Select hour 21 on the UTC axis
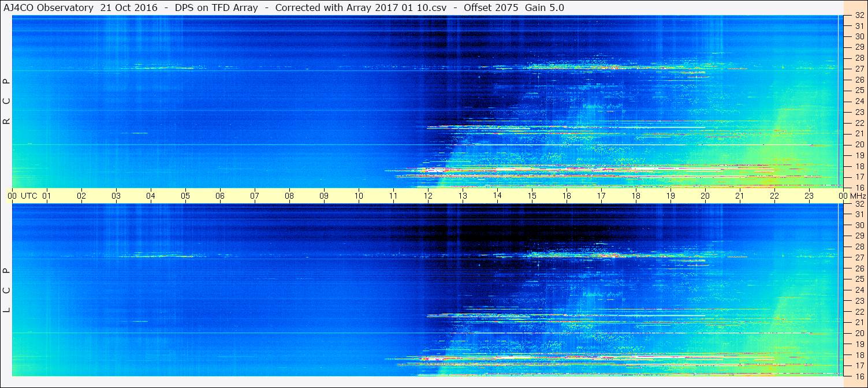 click(x=740, y=196)
